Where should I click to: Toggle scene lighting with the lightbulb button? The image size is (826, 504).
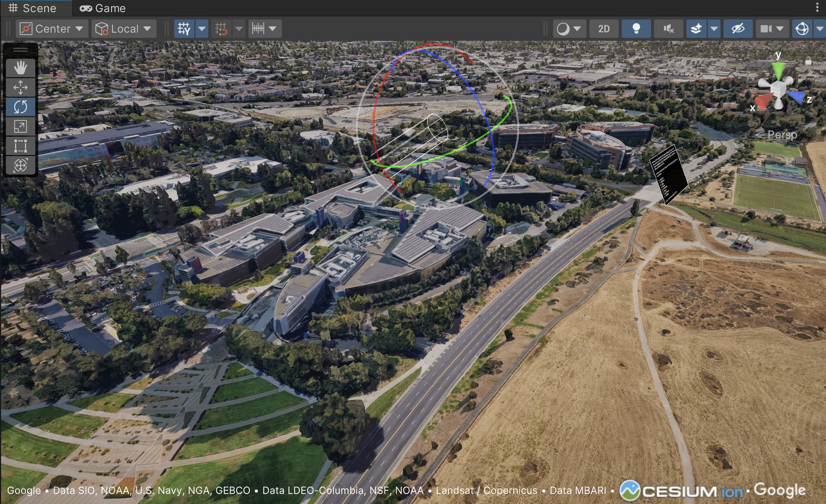pos(636,29)
